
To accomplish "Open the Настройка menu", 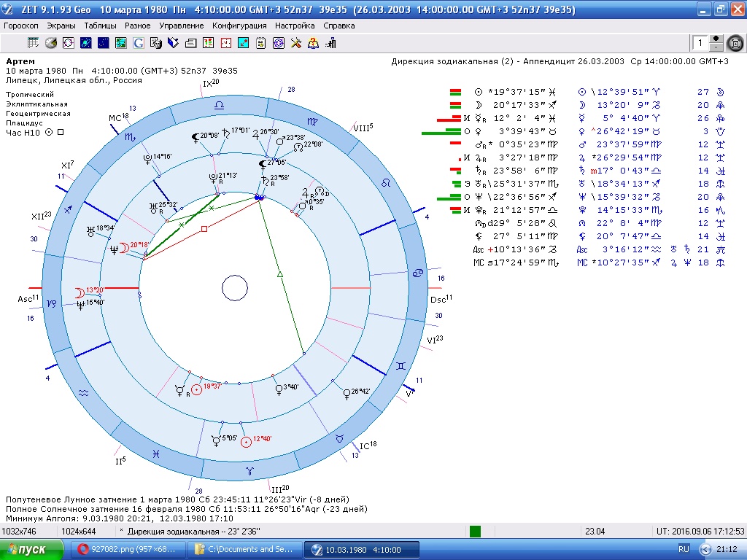I will (295, 26).
